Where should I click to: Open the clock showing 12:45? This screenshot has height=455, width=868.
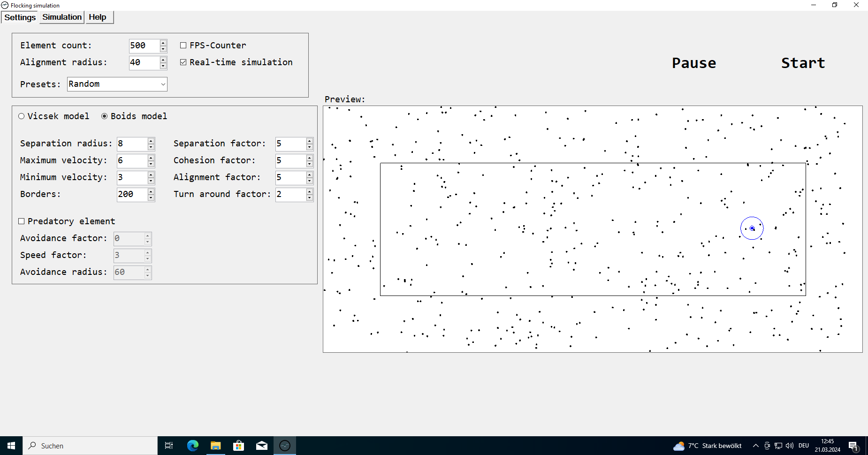[x=827, y=446]
